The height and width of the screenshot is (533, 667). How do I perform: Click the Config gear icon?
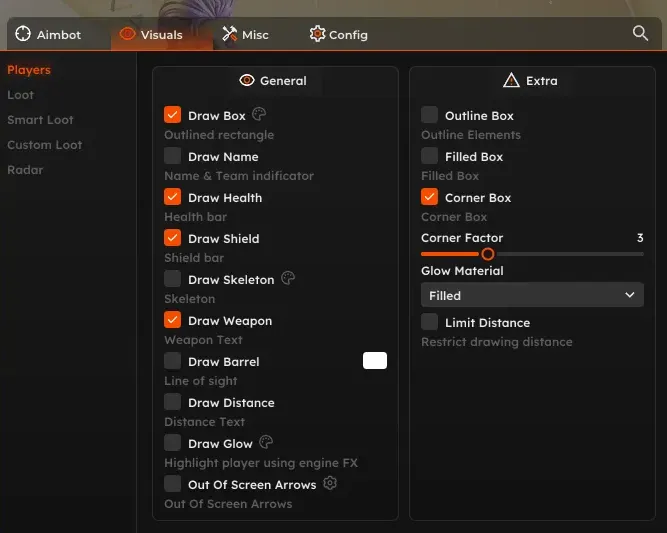(317, 34)
